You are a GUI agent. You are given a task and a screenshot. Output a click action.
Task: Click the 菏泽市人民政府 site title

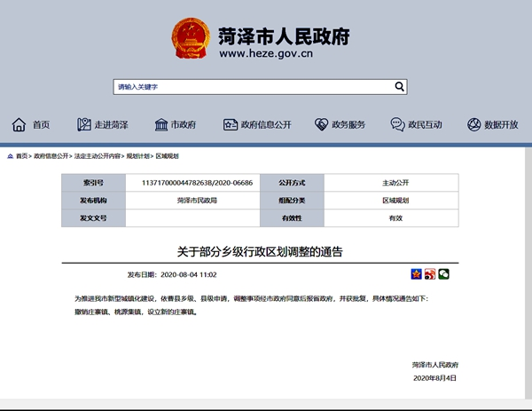(x=284, y=36)
